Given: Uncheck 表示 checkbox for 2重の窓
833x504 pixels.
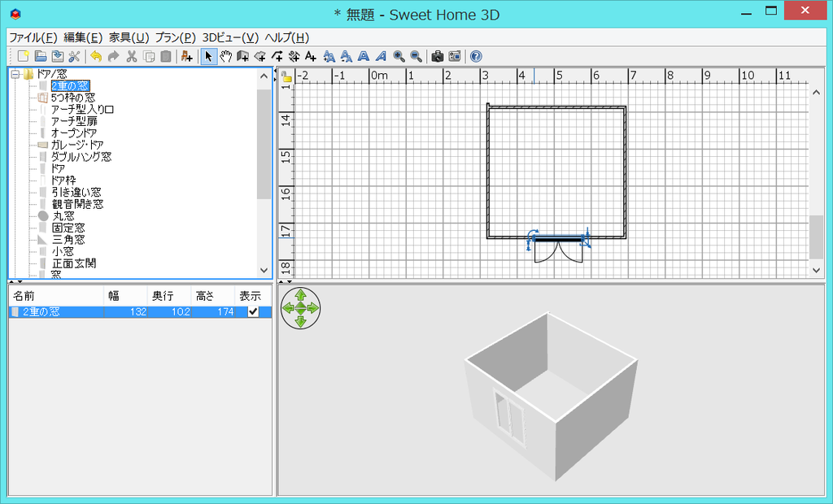Looking at the screenshot, I should coord(254,311).
